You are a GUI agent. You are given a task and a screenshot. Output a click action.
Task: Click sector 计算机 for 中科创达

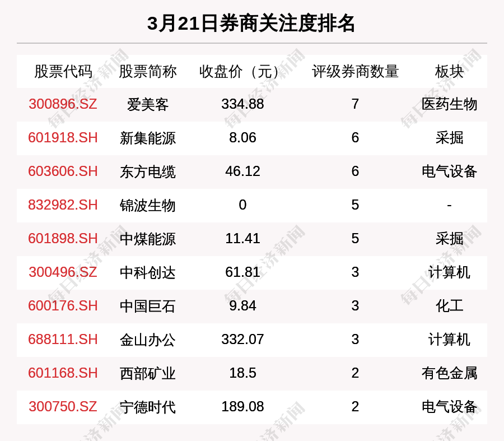pos(449,272)
